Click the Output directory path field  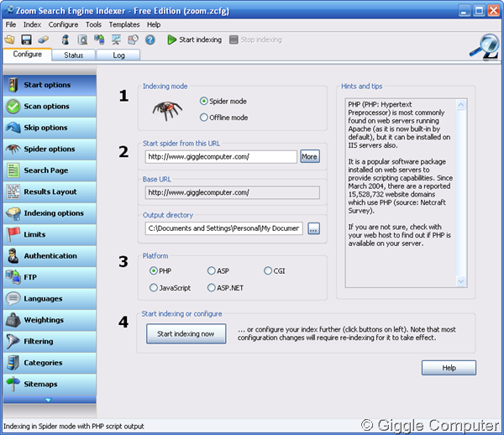tap(223, 228)
